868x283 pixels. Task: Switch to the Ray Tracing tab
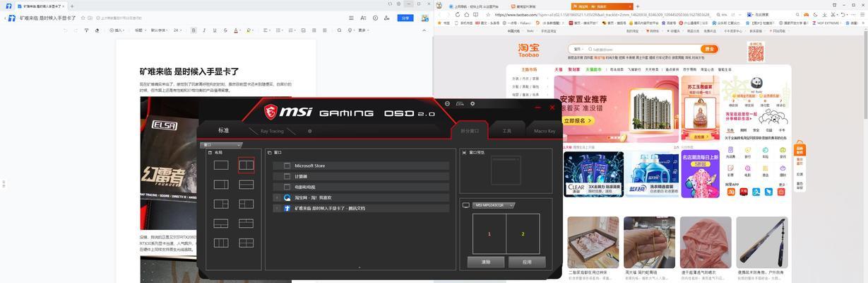(271, 131)
